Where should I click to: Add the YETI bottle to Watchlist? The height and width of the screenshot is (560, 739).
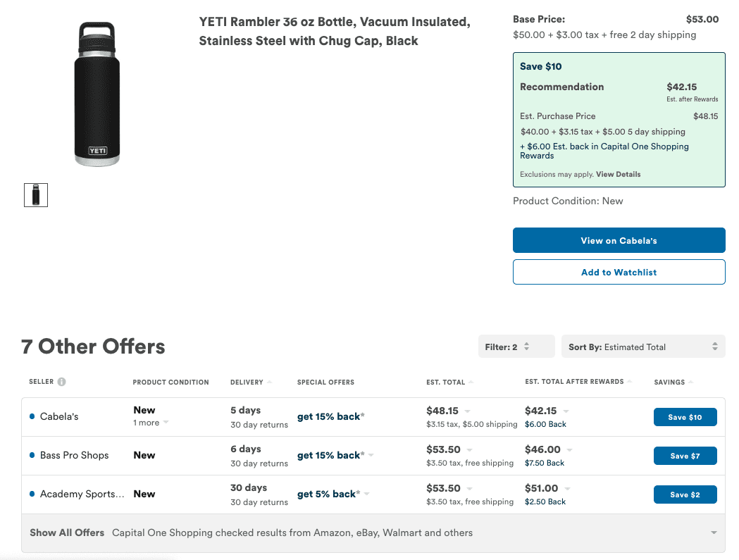coord(619,272)
